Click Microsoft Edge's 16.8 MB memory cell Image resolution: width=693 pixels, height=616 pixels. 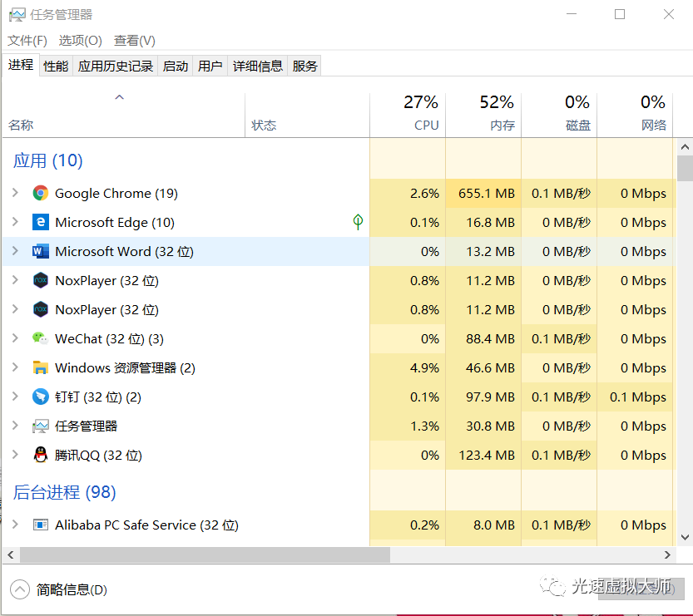483,222
